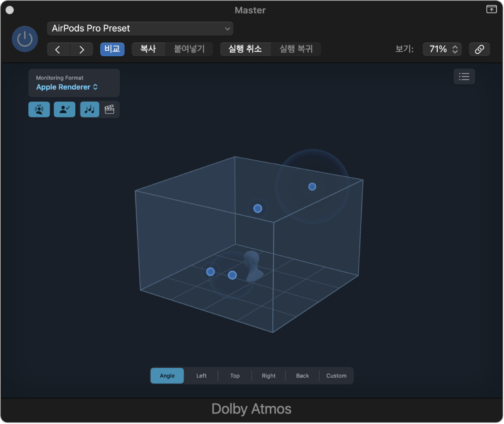
Task: Toggle the head tracking icon button
Action: click(39, 110)
